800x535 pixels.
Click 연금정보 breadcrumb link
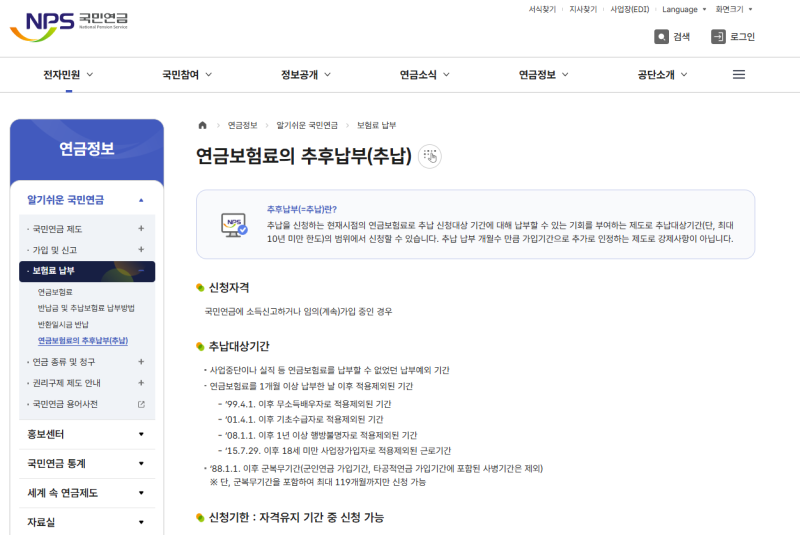click(x=242, y=125)
